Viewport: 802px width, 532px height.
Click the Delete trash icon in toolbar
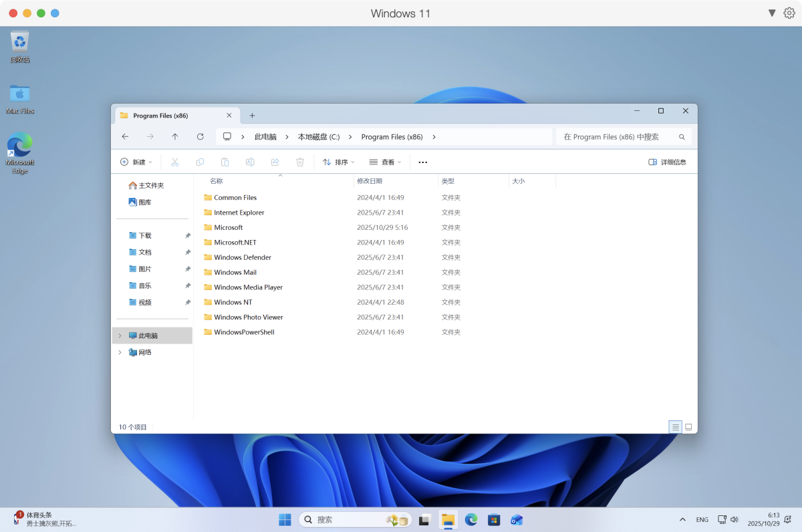click(x=300, y=162)
